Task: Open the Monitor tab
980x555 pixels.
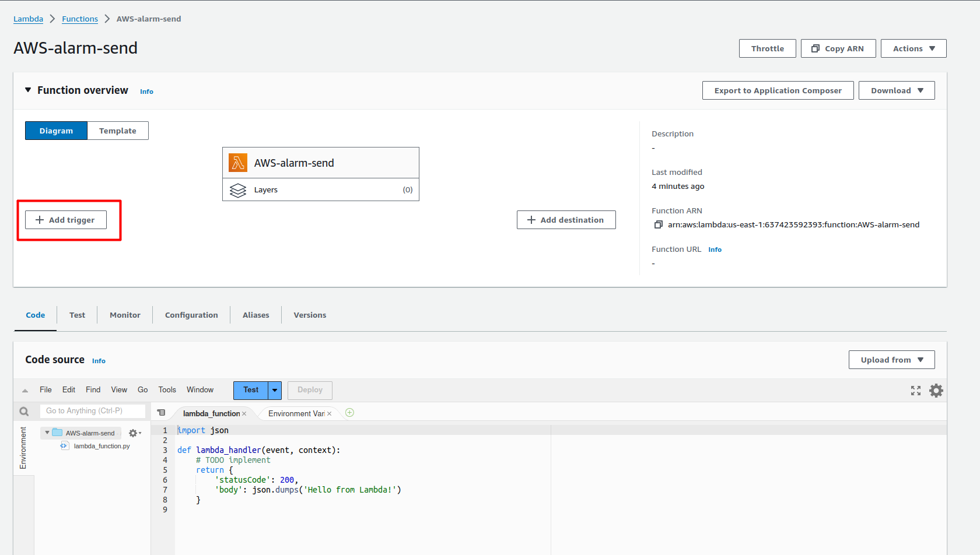Action: coord(125,315)
